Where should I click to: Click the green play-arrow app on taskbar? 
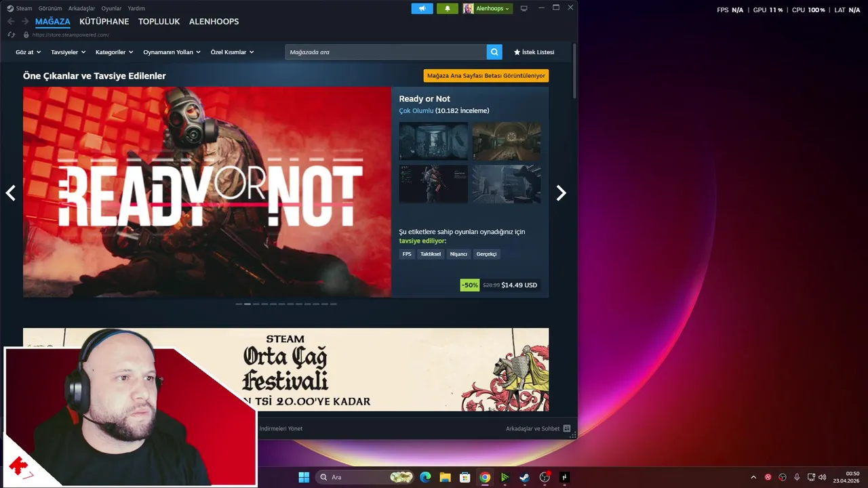tap(505, 477)
